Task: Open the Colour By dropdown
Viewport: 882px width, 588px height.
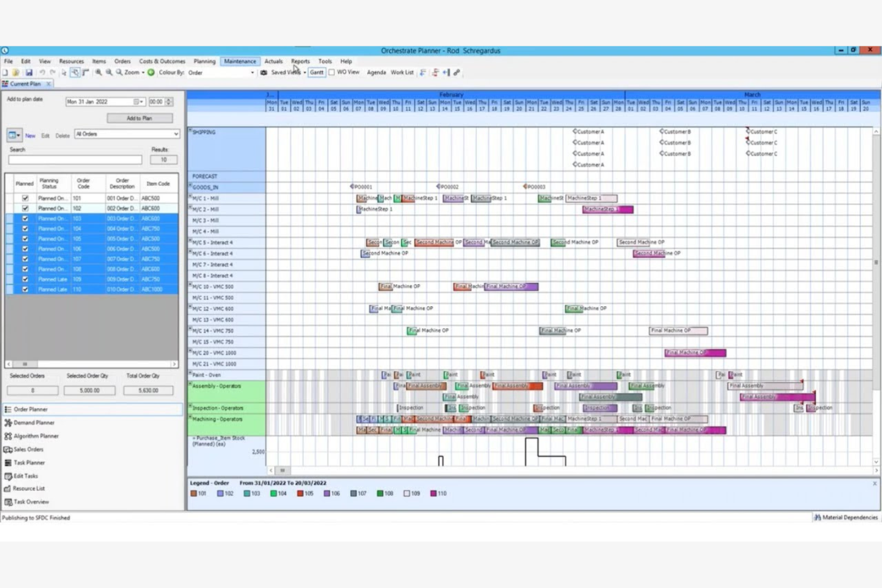Action: click(x=252, y=72)
